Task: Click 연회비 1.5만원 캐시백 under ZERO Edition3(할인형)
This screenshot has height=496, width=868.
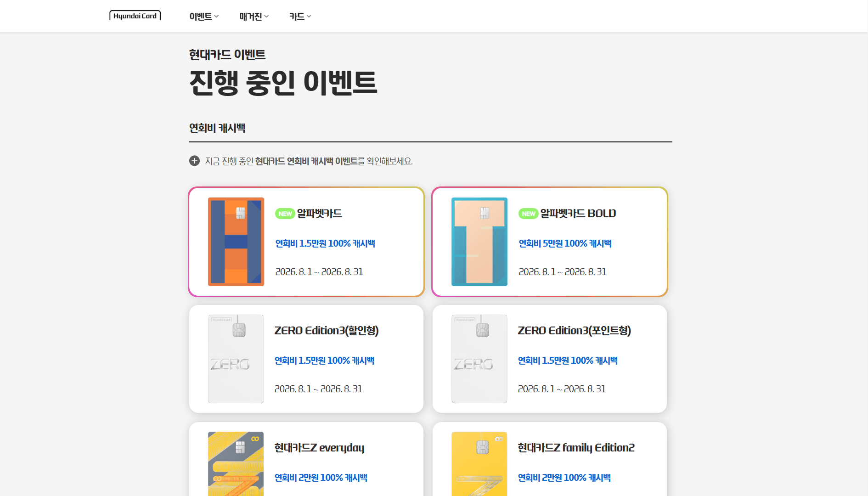Action: coord(324,361)
